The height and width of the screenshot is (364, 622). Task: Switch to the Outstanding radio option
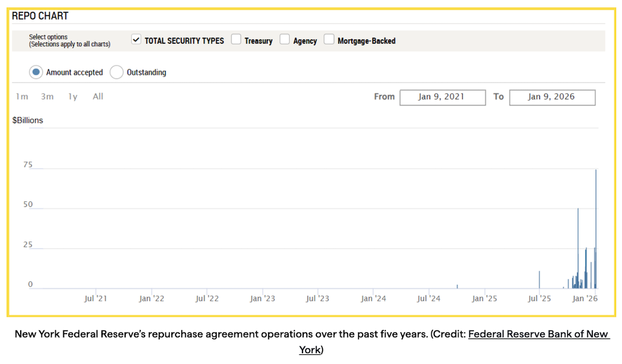pyautogui.click(x=116, y=72)
